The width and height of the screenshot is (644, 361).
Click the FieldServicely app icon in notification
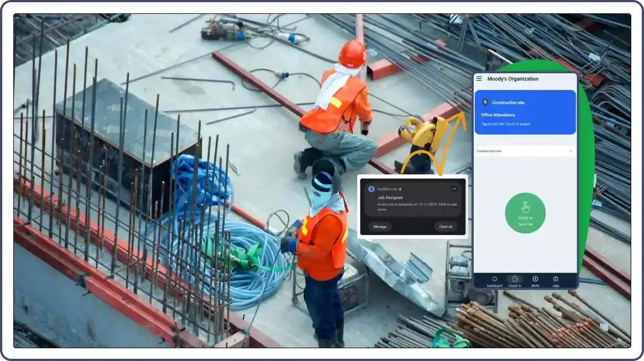(372, 189)
